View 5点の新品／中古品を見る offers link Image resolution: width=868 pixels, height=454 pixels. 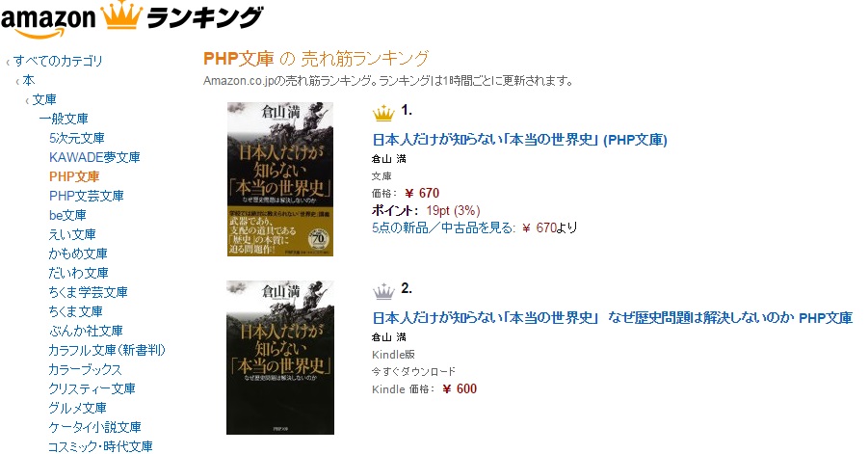click(443, 227)
